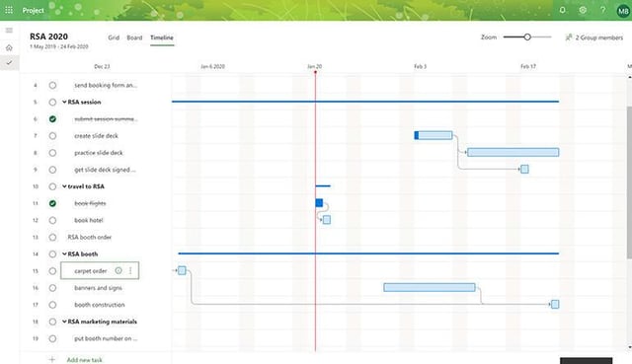Screen dimensions: 632x364
Task: Adjust the Zoom slider handle
Action: [527, 37]
